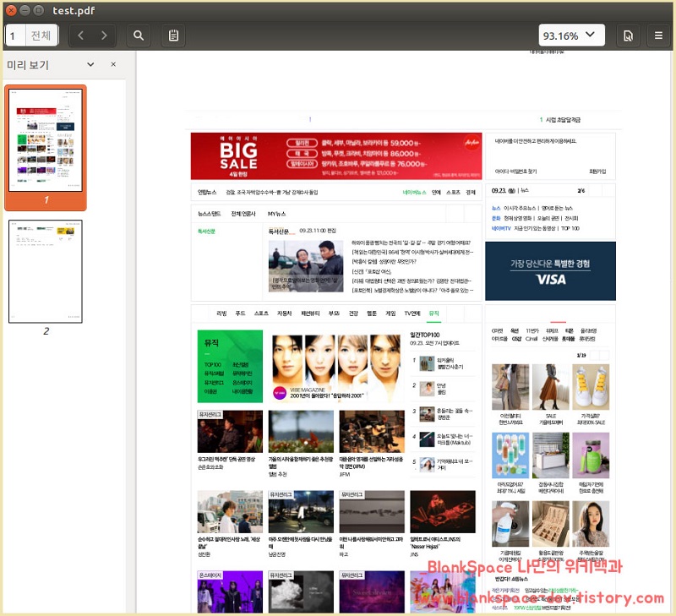Click the news photo of two men
676x616 pixels.
point(306,266)
